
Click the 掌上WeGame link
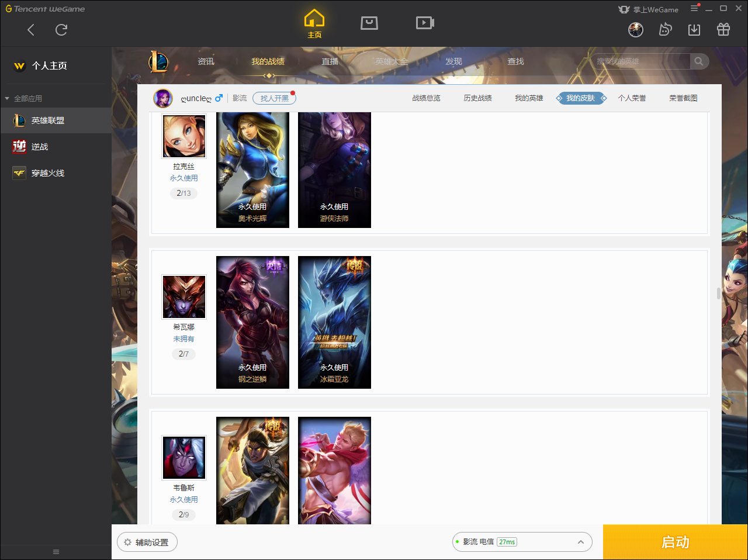pyautogui.click(x=656, y=9)
